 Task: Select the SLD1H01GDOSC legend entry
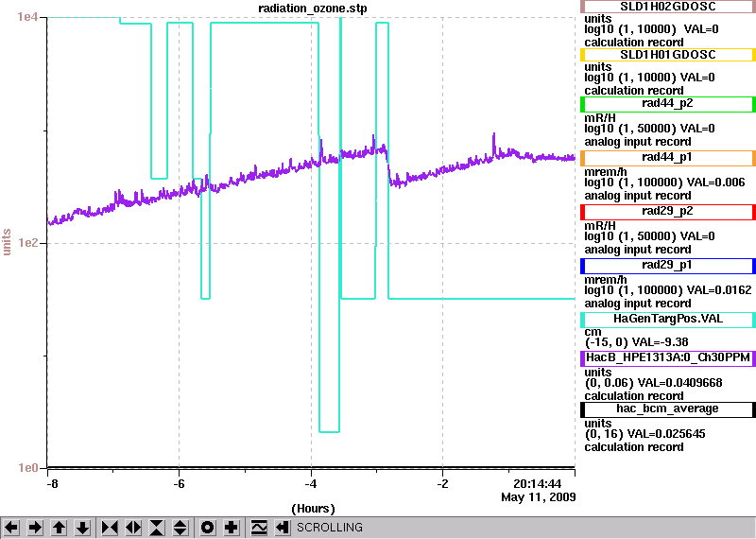tap(668, 55)
